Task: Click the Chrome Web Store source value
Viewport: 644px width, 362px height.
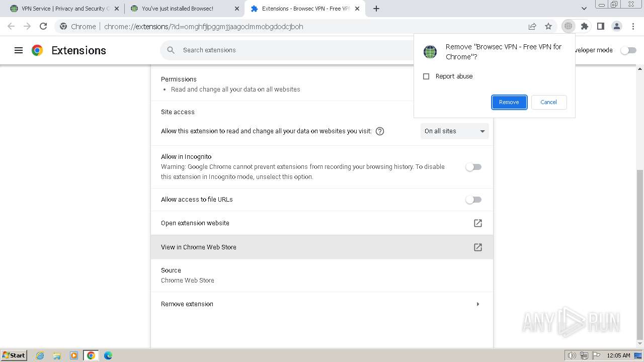Action: tap(188, 281)
